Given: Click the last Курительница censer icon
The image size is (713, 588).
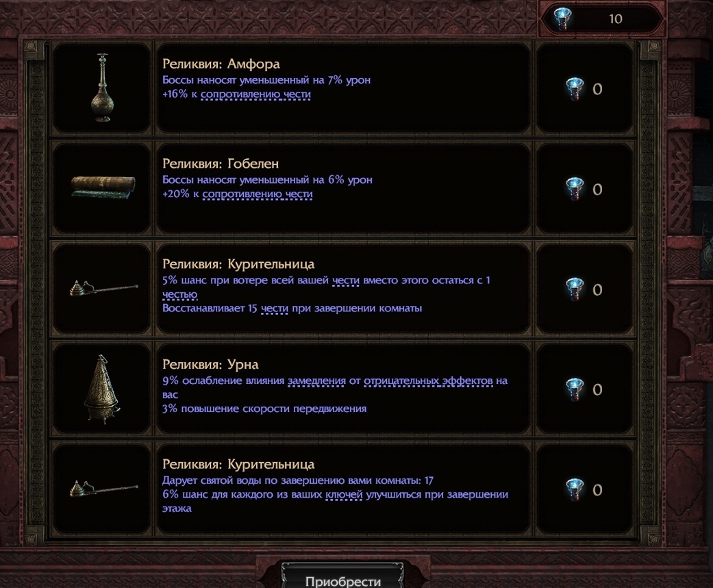Looking at the screenshot, I should (103, 489).
